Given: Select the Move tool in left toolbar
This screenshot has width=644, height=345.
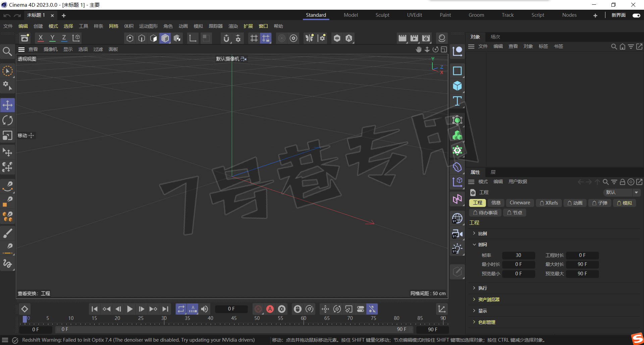Looking at the screenshot, I should click(x=7, y=105).
